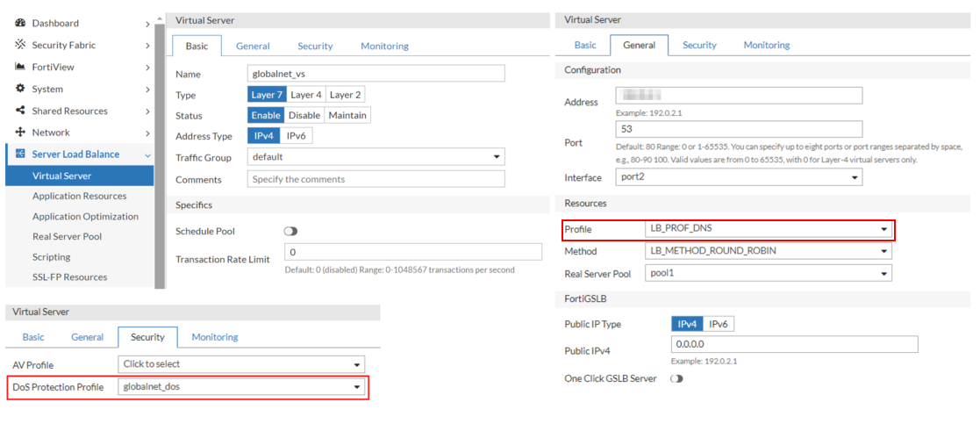The height and width of the screenshot is (431, 980).
Task: Click the Security Fabric icon
Action: coord(20,45)
